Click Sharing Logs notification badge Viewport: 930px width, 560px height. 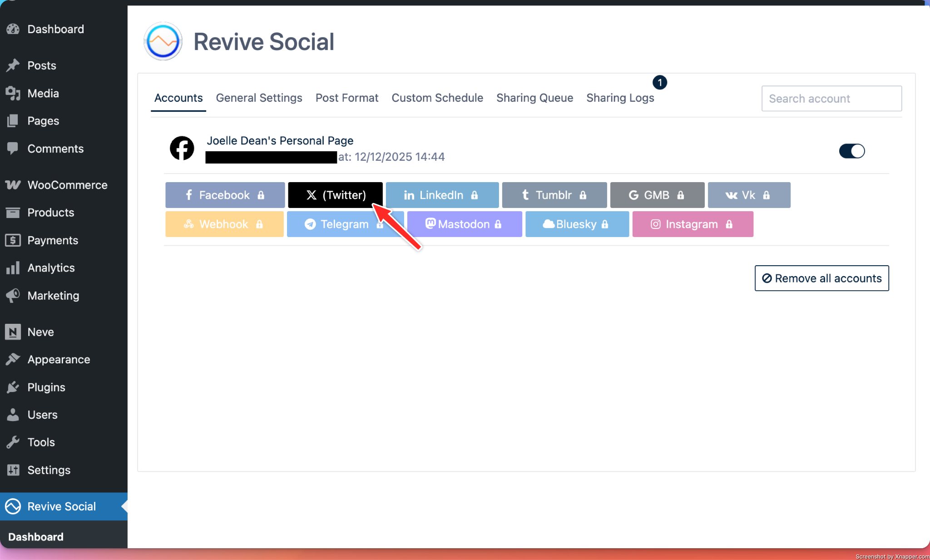[659, 83]
